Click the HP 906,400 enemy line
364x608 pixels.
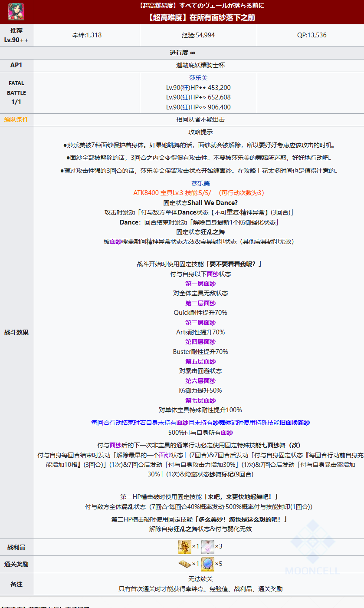198,107
